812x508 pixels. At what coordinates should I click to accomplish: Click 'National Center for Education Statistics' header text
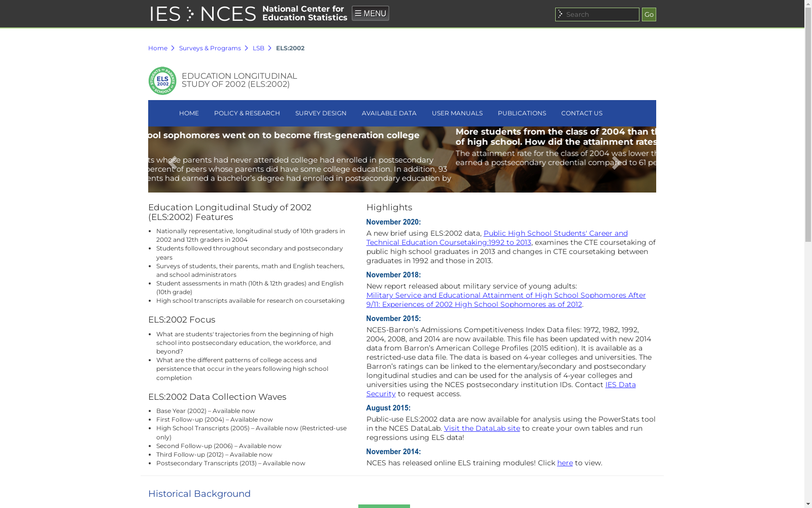(304, 13)
